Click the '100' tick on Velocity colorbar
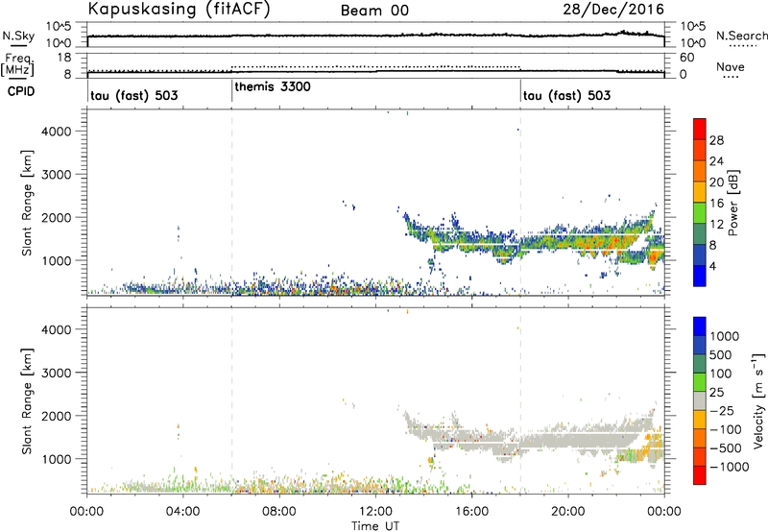 pos(721,374)
